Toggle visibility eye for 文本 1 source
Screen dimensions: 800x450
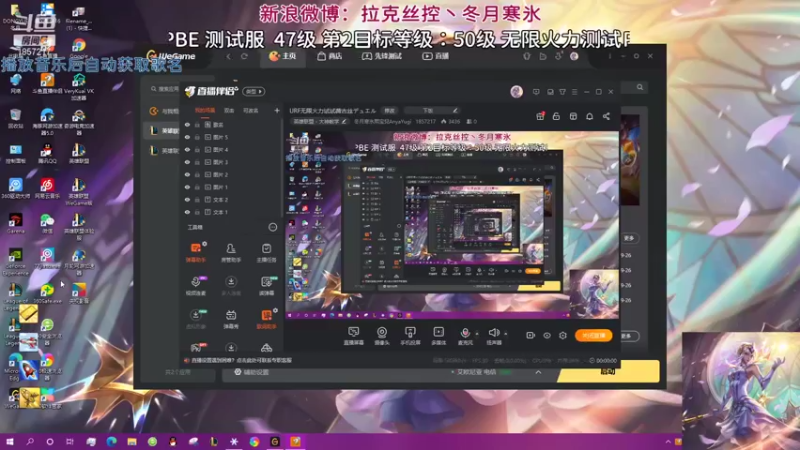[x=187, y=212]
